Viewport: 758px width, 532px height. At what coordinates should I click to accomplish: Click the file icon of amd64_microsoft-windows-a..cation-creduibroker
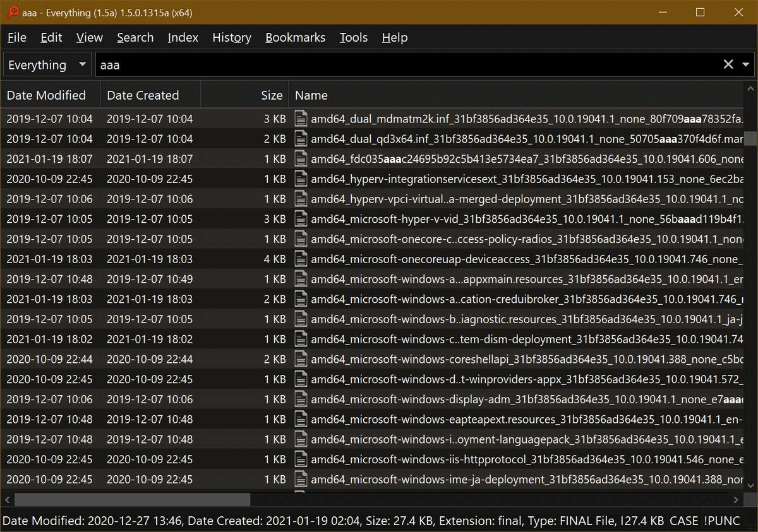[301, 299]
